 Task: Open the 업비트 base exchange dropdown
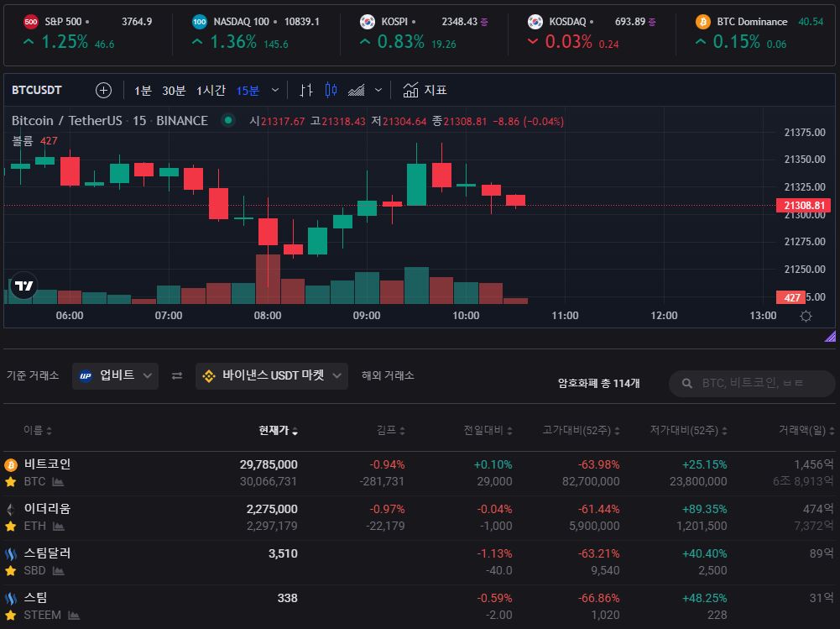pos(115,375)
